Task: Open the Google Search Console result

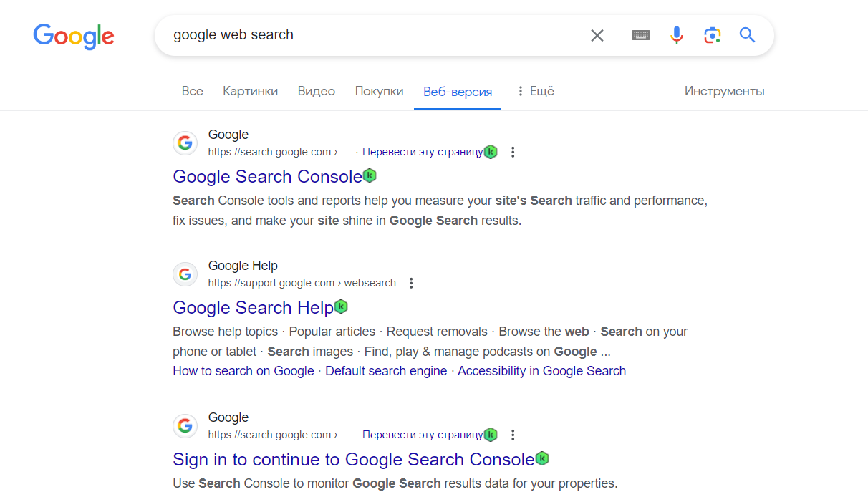Action: tap(268, 176)
